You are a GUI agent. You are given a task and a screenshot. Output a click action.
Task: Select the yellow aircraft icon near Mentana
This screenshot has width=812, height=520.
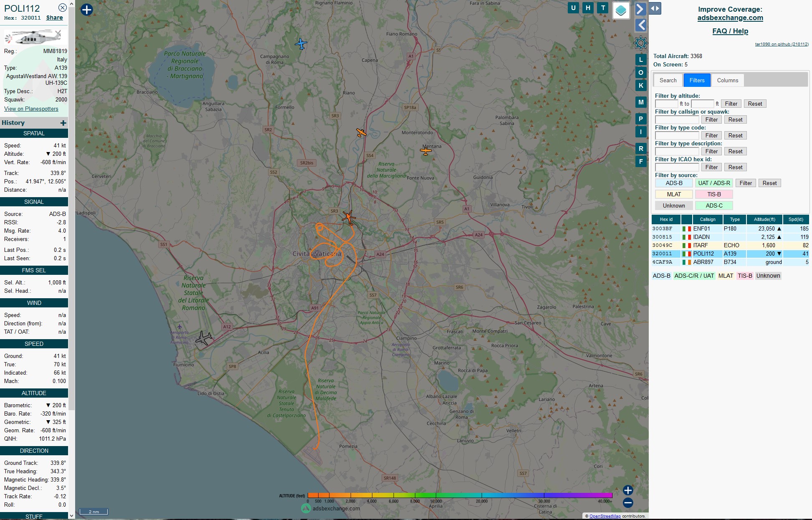[x=426, y=150]
